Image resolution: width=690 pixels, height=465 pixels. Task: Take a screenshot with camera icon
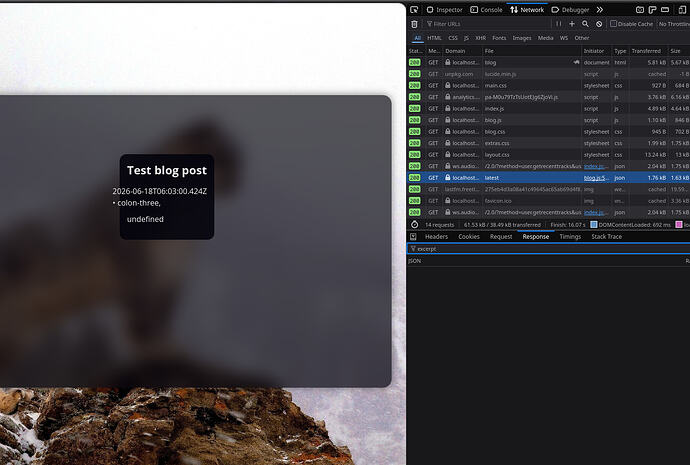point(640,10)
